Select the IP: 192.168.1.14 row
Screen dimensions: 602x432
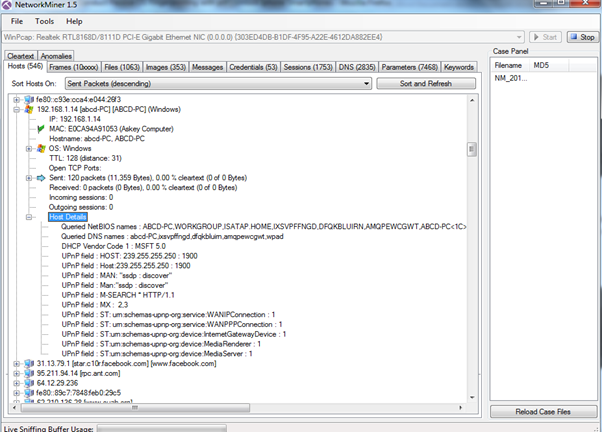pyautogui.click(x=75, y=119)
